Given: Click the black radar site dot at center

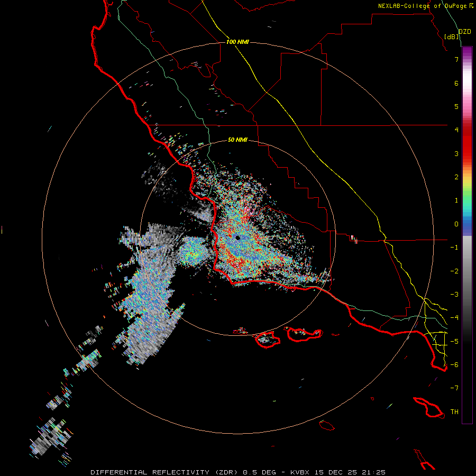Looking at the screenshot, I should tap(238, 238).
